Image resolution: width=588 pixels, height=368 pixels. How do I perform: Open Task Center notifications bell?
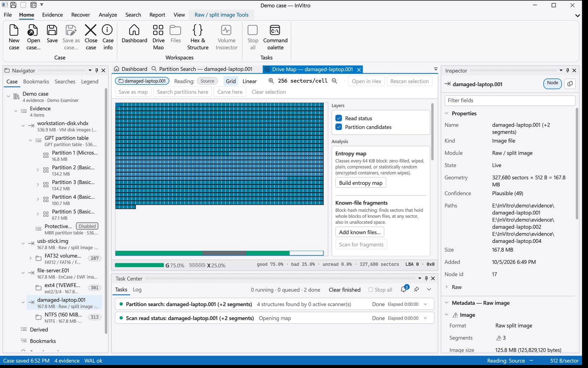tap(404, 290)
